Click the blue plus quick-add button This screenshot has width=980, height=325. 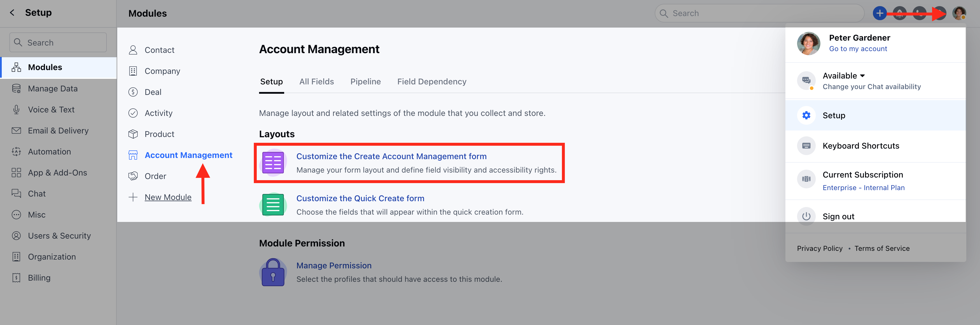[880, 13]
